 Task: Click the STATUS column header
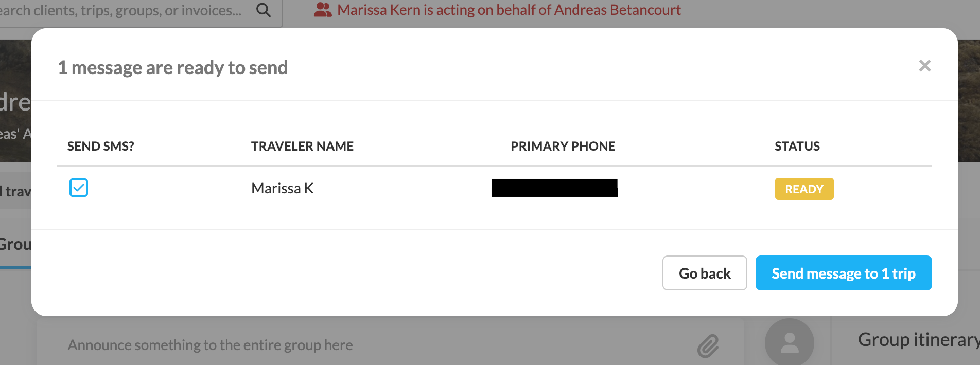tap(797, 147)
